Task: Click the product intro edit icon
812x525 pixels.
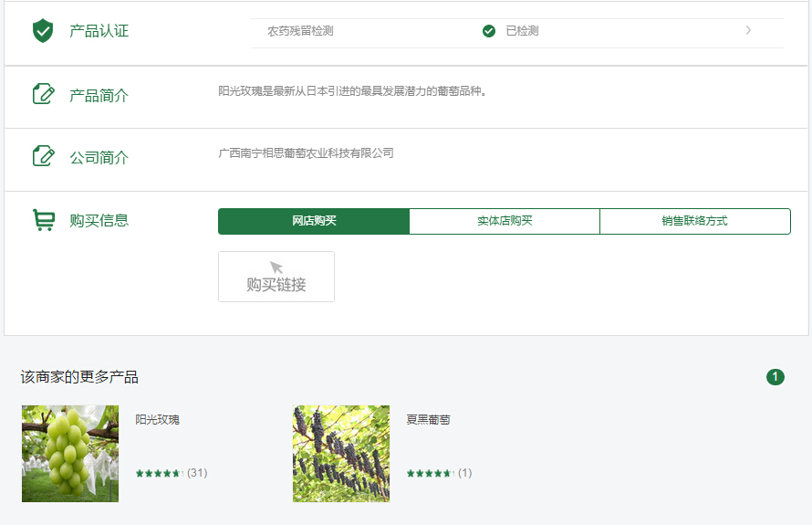Action: (x=44, y=94)
